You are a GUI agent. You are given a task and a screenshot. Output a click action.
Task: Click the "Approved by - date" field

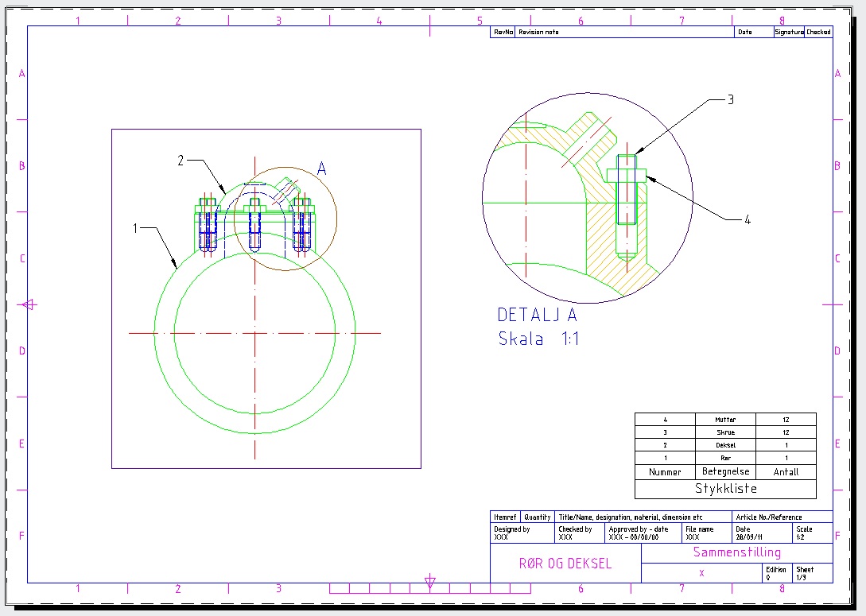tap(643, 533)
